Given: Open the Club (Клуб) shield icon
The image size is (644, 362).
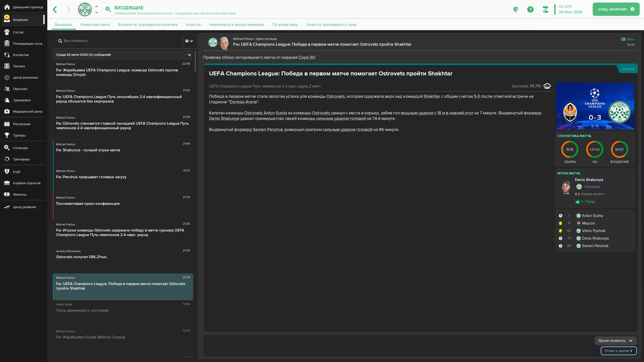Looking at the screenshot, I should pyautogui.click(x=7, y=172).
